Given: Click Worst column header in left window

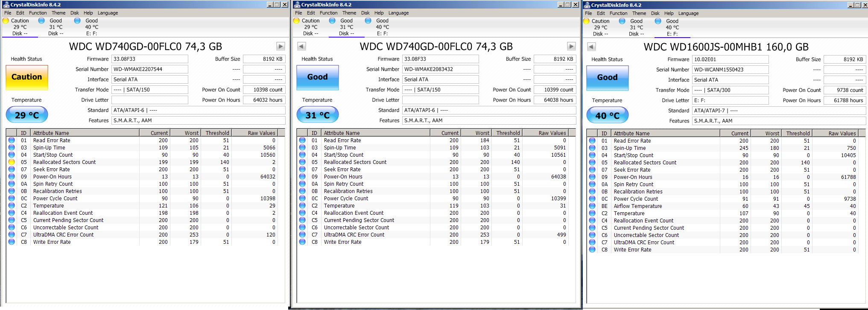Looking at the screenshot, I should coord(185,133).
